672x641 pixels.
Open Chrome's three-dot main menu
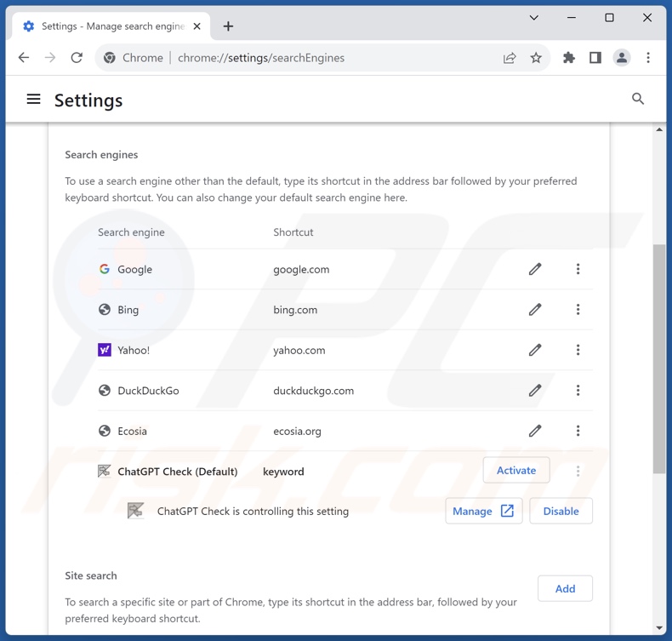click(648, 57)
